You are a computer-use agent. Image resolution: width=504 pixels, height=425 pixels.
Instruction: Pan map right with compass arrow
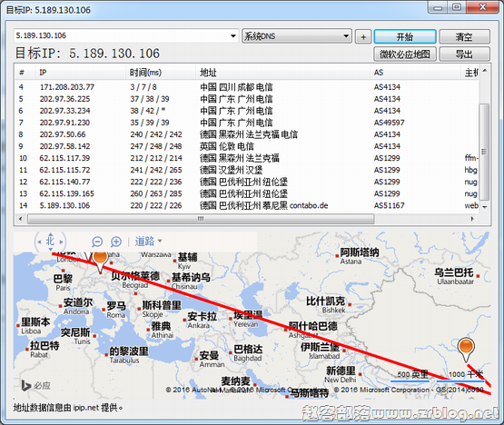(x=61, y=242)
